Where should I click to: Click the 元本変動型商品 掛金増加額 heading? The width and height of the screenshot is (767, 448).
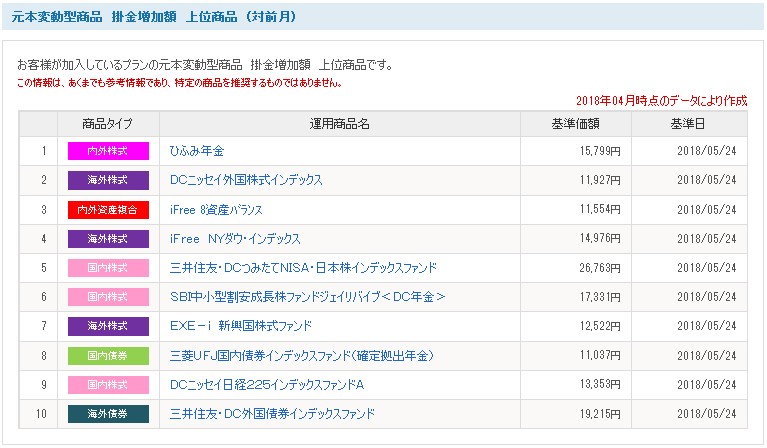(153, 17)
